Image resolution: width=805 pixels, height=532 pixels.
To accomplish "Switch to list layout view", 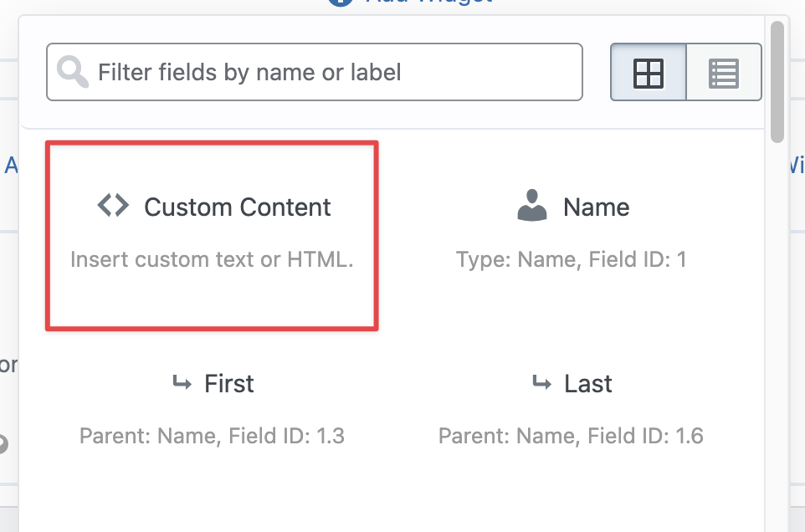I will pos(723,73).
